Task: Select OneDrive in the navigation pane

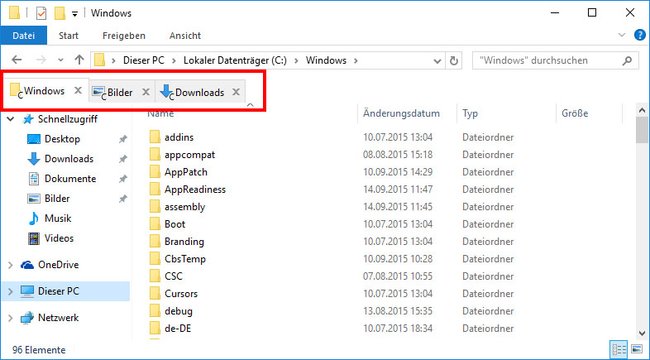Action: click(x=58, y=265)
